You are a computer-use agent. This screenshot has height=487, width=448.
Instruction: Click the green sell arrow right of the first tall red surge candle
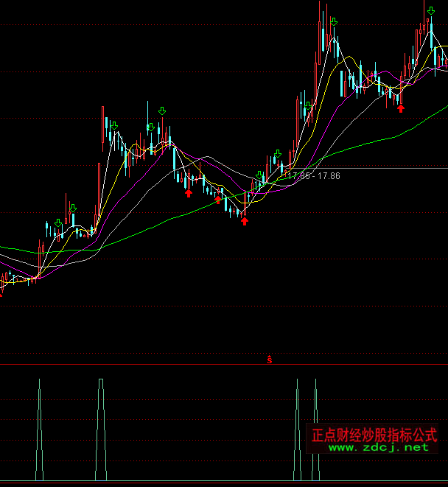pyautogui.click(x=114, y=125)
